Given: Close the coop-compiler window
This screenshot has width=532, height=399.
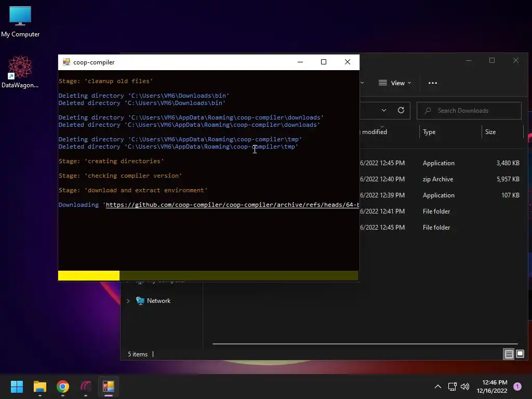Looking at the screenshot, I should point(348,62).
